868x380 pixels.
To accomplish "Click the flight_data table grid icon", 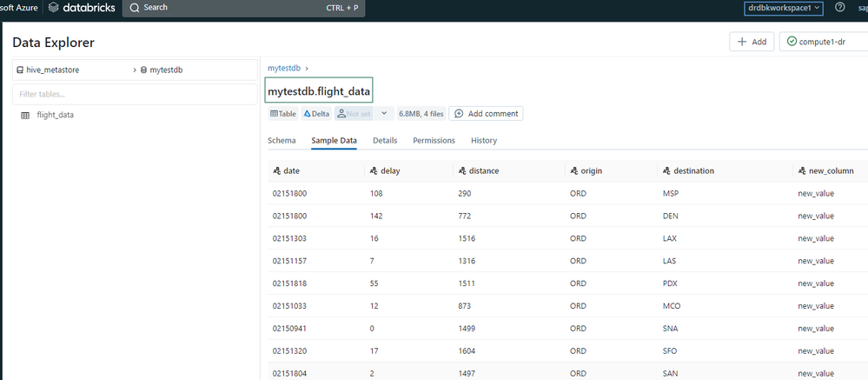I will (24, 115).
